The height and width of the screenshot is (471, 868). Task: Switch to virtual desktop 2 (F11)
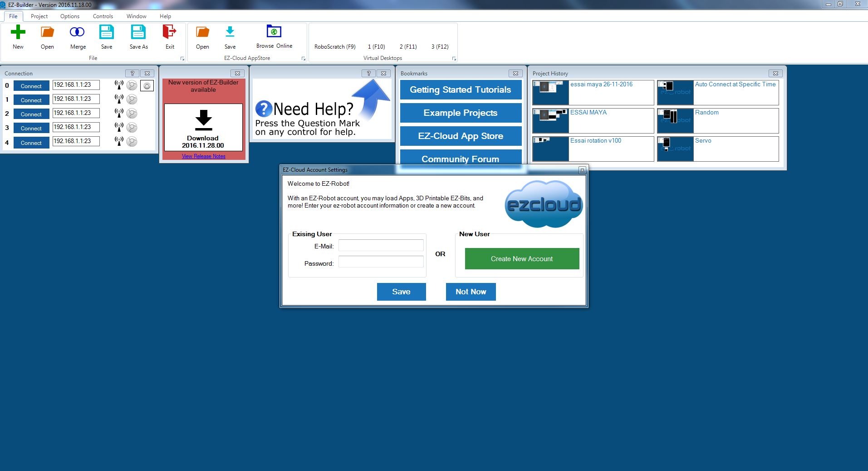click(408, 47)
